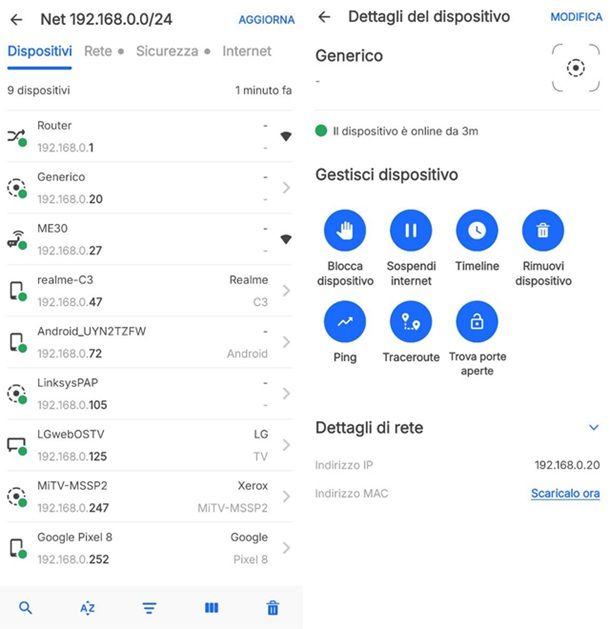Tap the ME30 camera device icon
610x629 pixels.
pos(17,239)
